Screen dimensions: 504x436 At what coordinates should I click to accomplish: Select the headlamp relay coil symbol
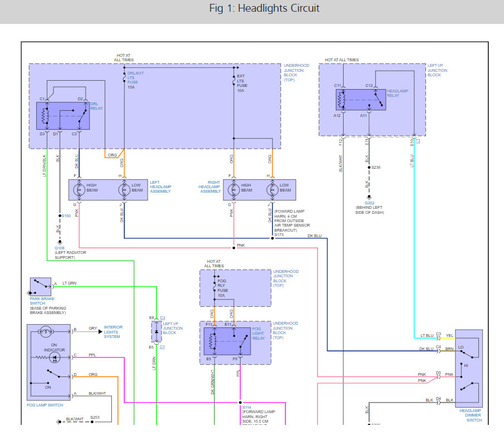tap(341, 99)
